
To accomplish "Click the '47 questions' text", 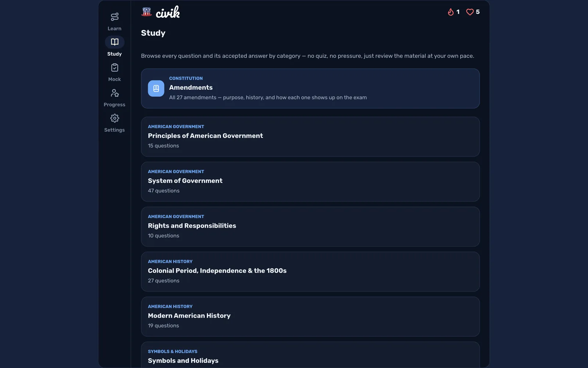I will tap(164, 191).
